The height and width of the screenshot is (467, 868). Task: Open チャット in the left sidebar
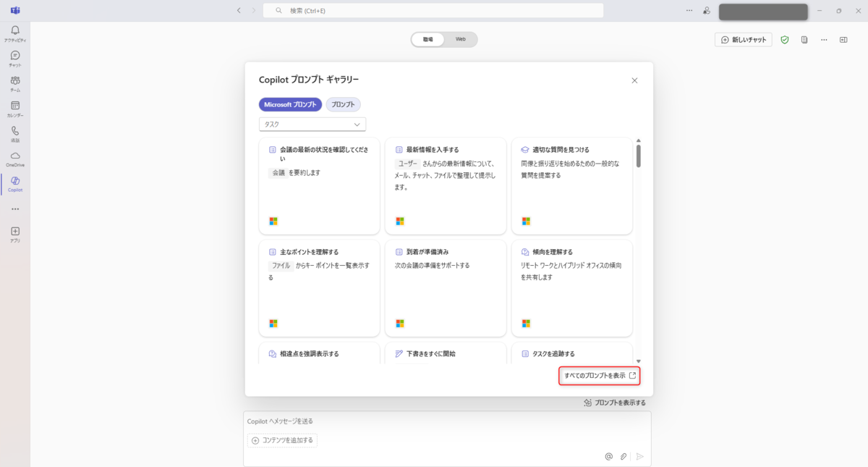pos(15,58)
